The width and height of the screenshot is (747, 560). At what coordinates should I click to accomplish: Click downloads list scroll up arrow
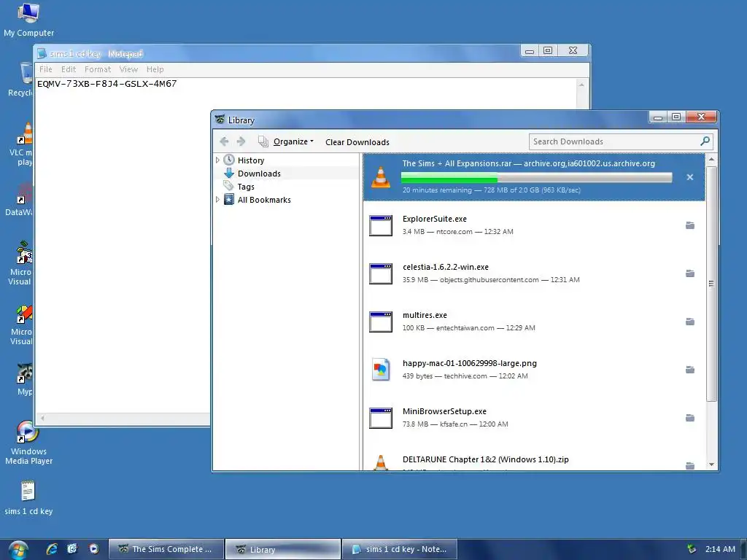coord(711,160)
